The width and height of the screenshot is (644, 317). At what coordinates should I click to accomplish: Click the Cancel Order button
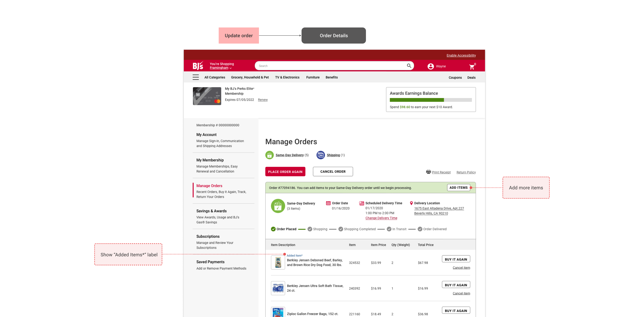click(x=333, y=172)
